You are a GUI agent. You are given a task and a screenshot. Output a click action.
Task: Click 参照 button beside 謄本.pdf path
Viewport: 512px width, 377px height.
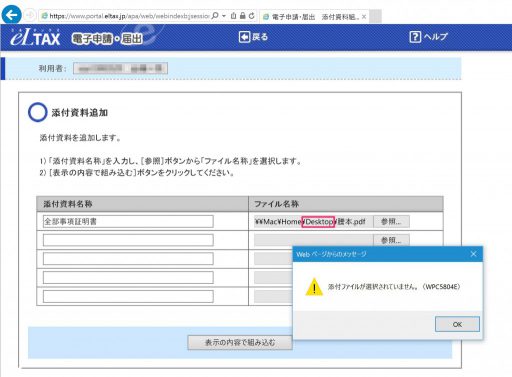point(391,221)
